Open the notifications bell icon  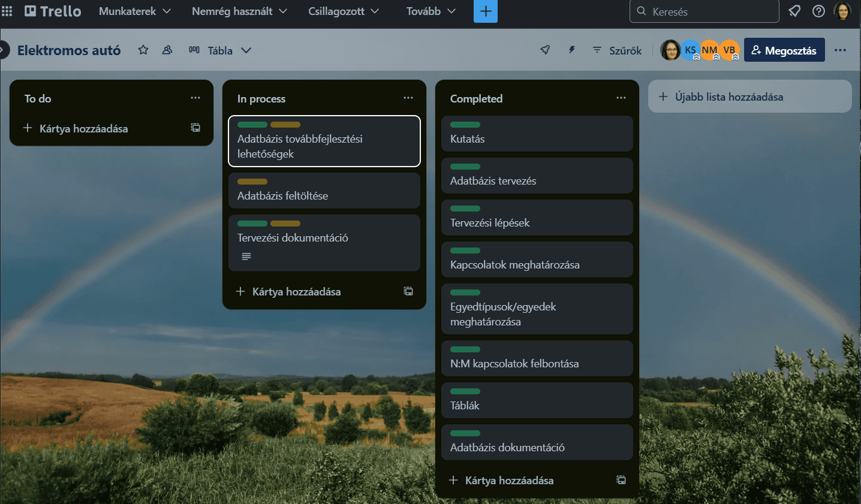click(794, 11)
